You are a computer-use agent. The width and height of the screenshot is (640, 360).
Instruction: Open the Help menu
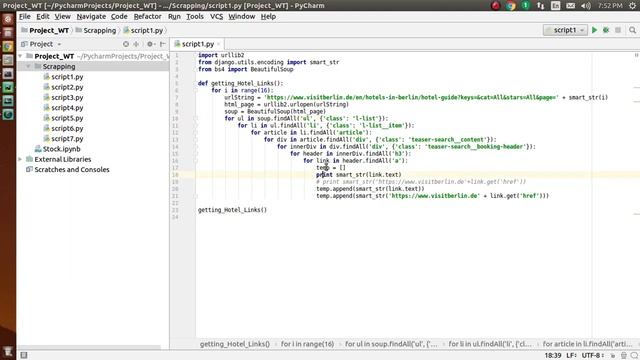tap(268, 16)
